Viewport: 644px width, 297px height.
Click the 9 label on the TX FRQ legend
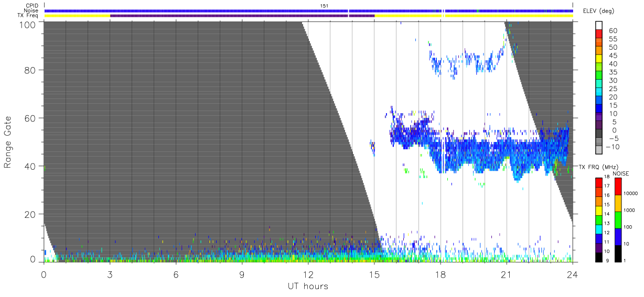(606, 260)
